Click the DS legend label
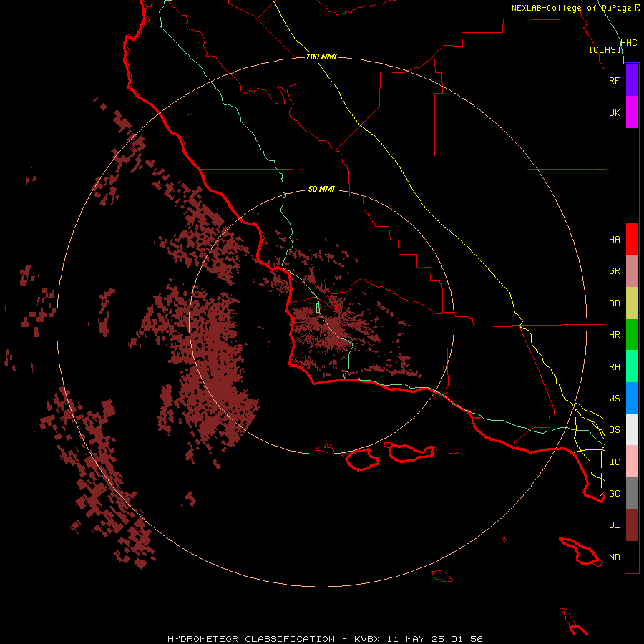The height and width of the screenshot is (644, 644). pos(614,430)
